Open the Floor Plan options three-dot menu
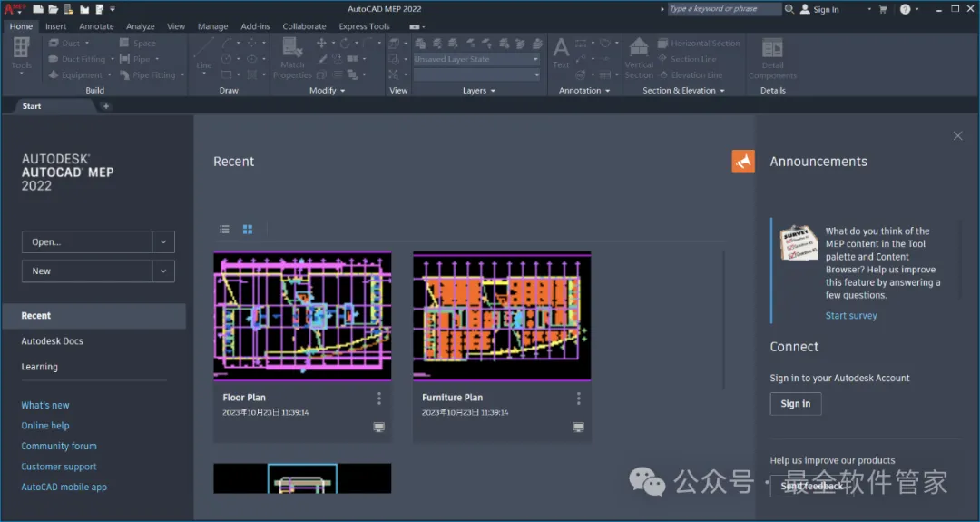The width and height of the screenshot is (980, 522). (x=378, y=399)
